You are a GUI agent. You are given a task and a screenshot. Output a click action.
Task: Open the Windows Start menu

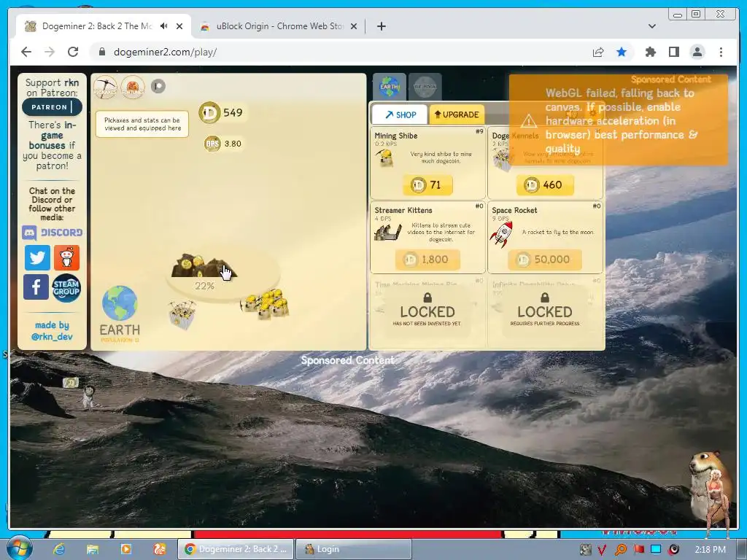pyautogui.click(x=20, y=548)
